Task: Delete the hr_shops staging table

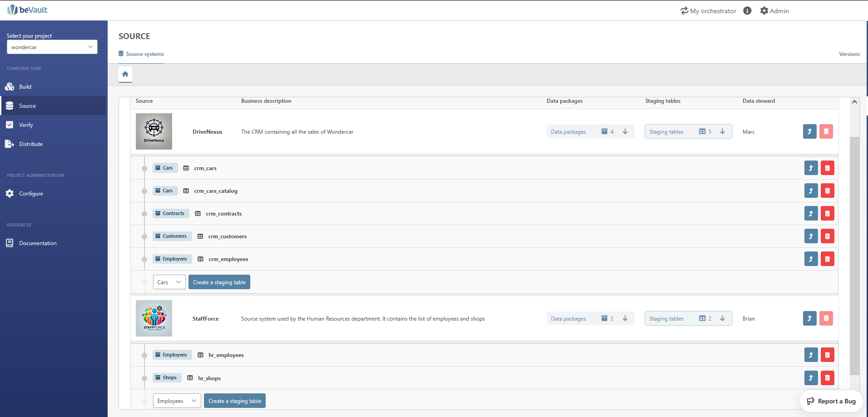Action: [x=827, y=378]
